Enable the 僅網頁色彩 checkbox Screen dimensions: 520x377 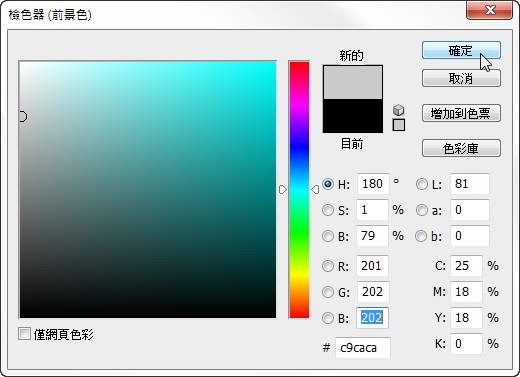pyautogui.click(x=24, y=334)
